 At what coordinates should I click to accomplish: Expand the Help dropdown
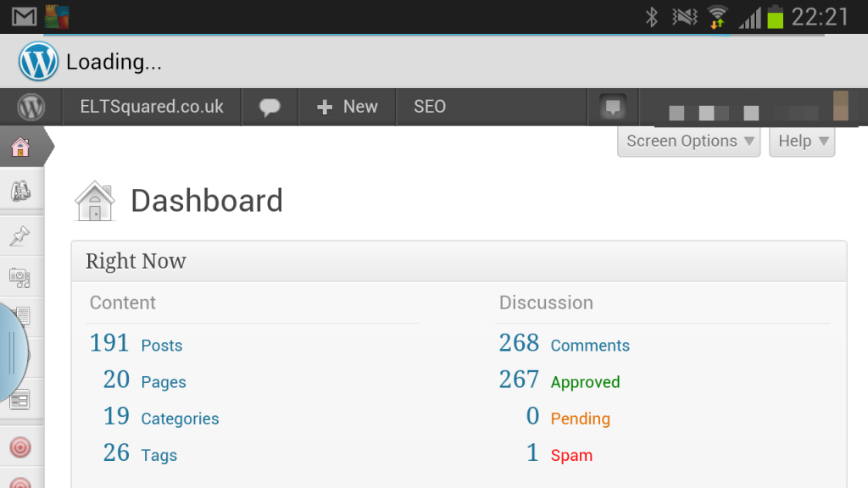[802, 141]
